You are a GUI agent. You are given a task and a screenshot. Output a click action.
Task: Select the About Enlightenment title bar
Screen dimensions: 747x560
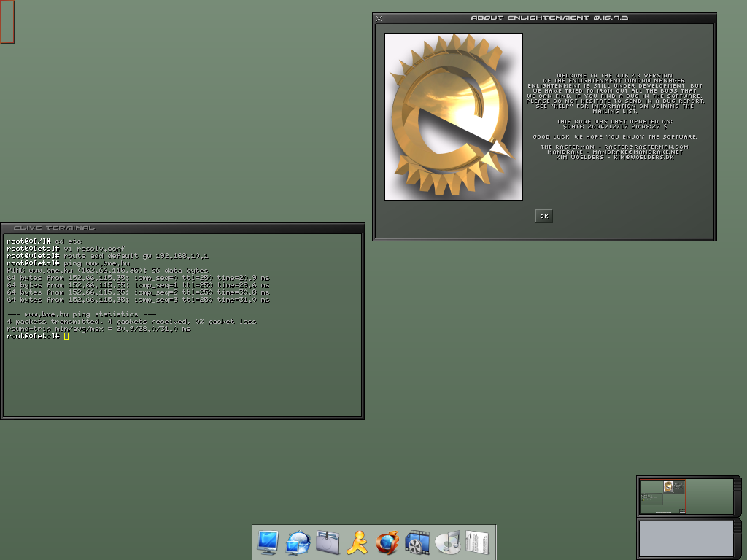549,18
